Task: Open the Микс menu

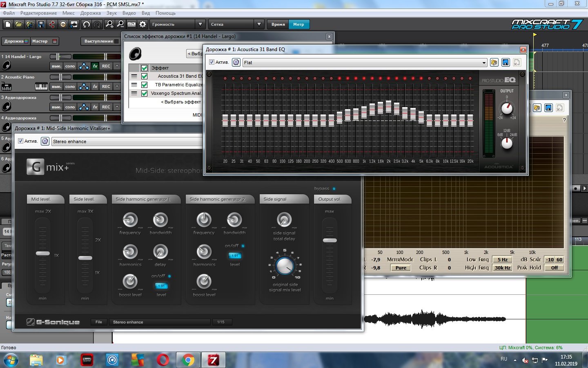Action: 69,13
